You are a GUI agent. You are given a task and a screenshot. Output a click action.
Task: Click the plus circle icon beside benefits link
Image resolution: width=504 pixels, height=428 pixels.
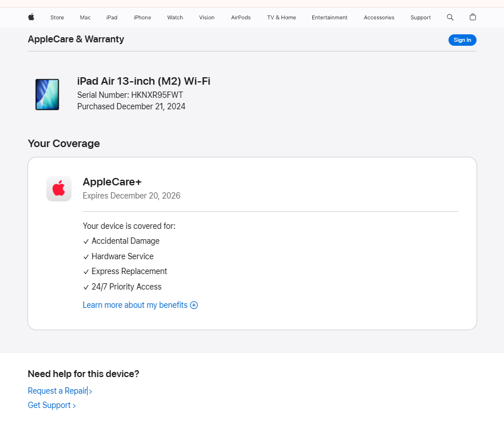tap(194, 305)
